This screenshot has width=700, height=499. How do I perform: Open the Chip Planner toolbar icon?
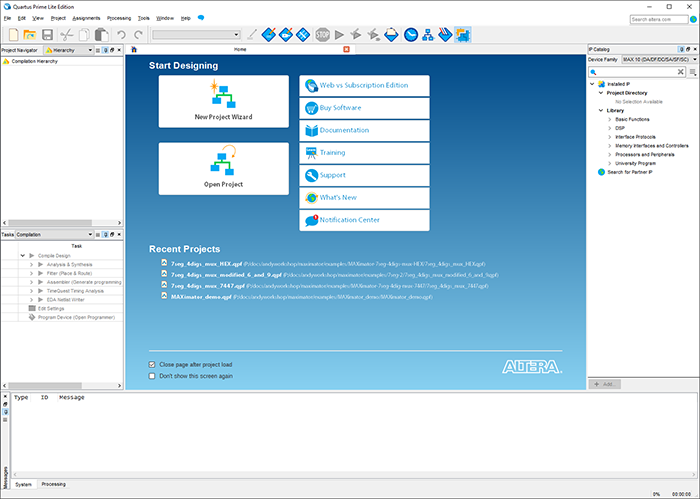(303, 34)
